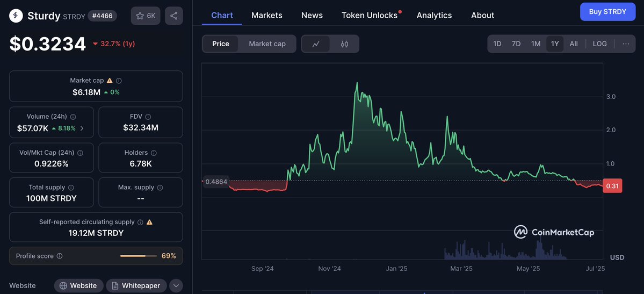Click the Mar '25 axis label
This screenshot has width=644, height=294.
click(461, 269)
